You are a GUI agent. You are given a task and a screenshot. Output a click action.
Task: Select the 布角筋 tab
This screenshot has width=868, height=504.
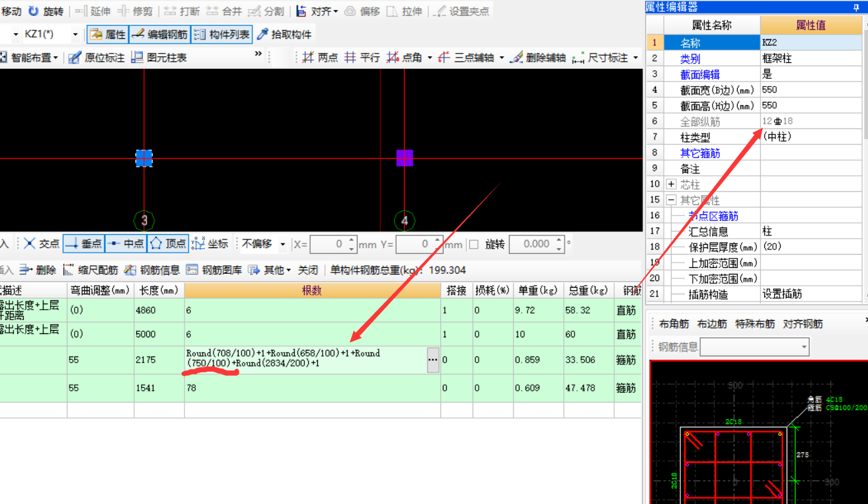click(674, 324)
